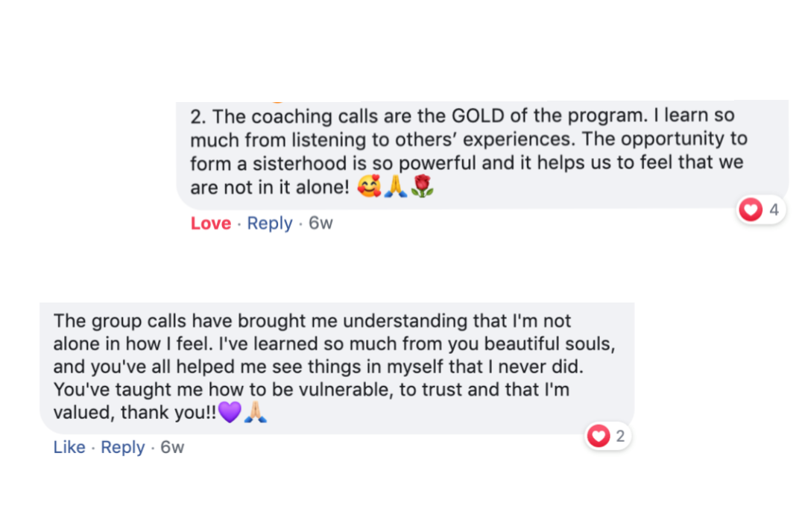
Task: Open the 6w timestamp beside the Like link
Action: tap(172, 448)
